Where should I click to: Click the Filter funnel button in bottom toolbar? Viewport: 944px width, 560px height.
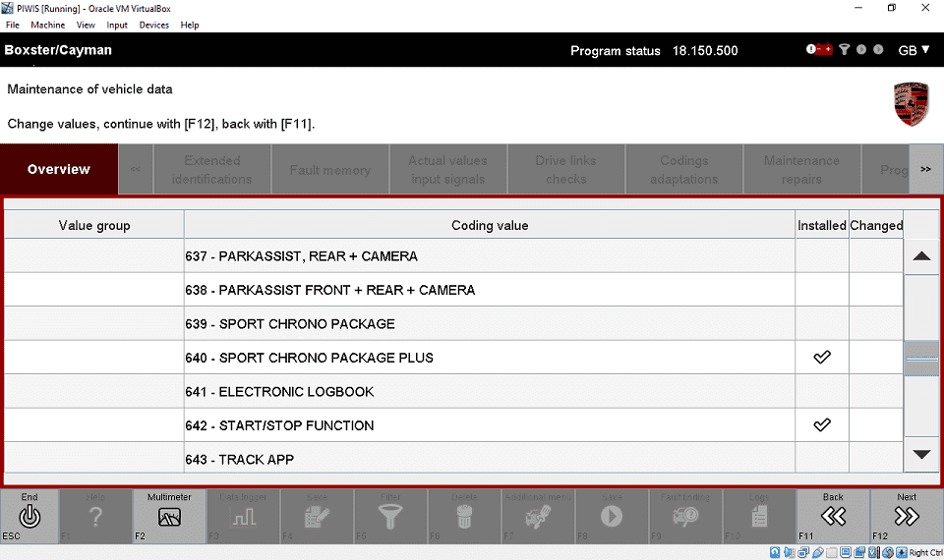pos(390,516)
